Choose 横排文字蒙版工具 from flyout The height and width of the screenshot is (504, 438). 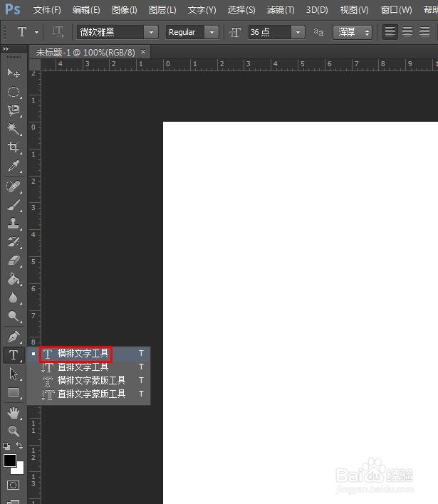pyautogui.click(x=88, y=380)
